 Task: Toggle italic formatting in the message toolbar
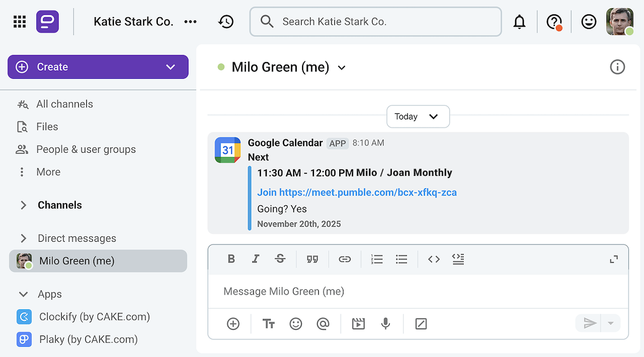(255, 259)
